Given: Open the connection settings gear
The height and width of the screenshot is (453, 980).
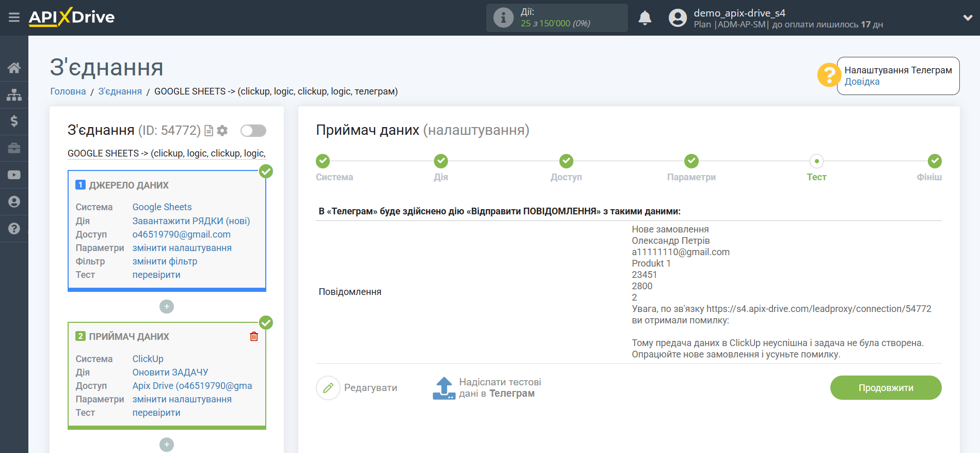Looking at the screenshot, I should coord(222,131).
